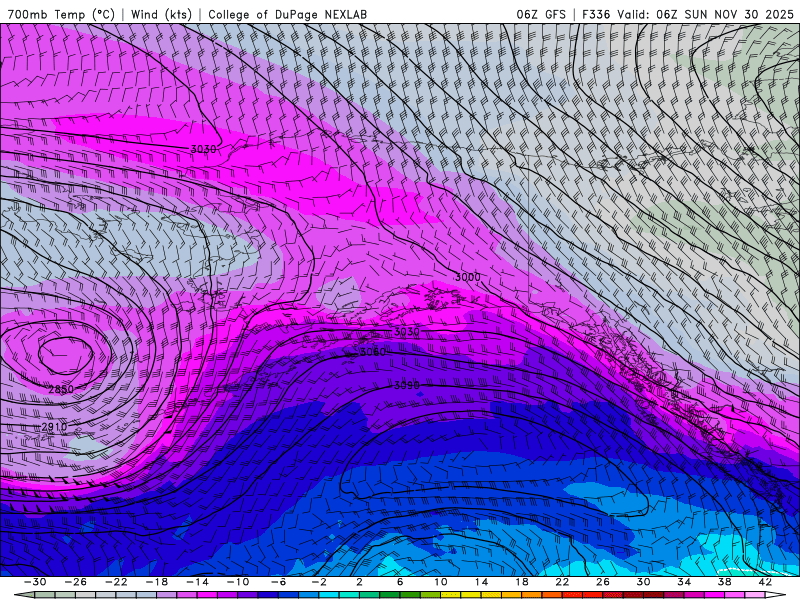Select the -2 colorbar scale value
Image resolution: width=800 pixels, height=600 pixels.
click(319, 582)
